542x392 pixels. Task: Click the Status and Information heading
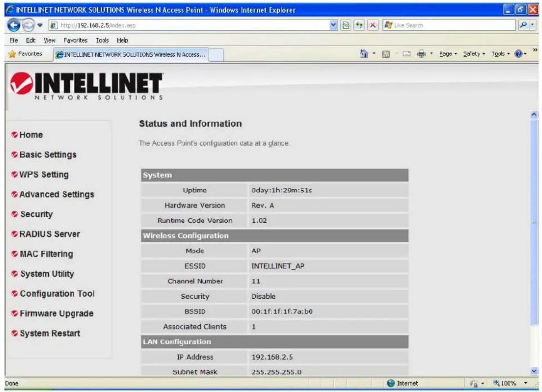(190, 124)
